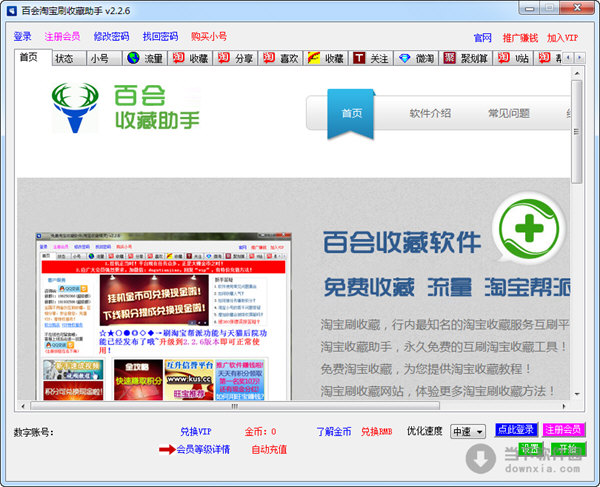Click the 金币: 0 balance text

(261, 432)
